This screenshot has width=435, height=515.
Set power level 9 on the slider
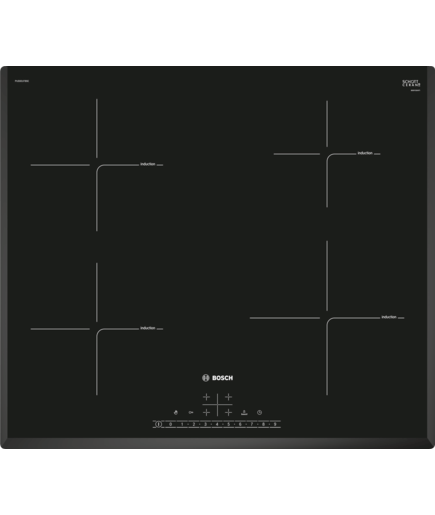tap(275, 424)
